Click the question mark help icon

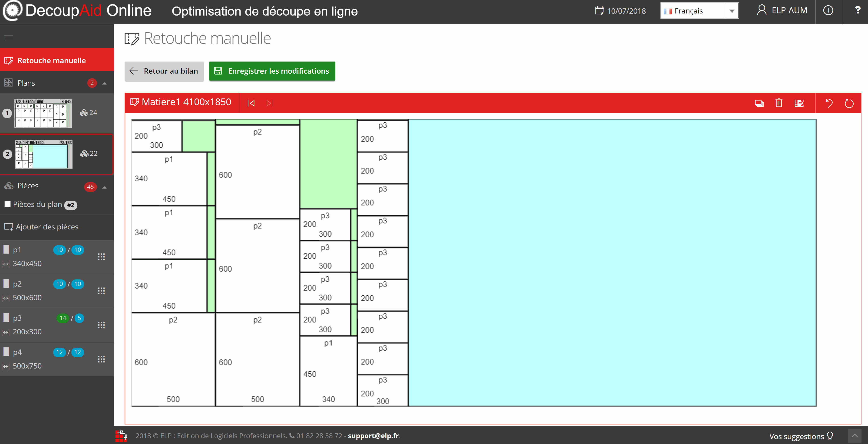[x=858, y=10]
